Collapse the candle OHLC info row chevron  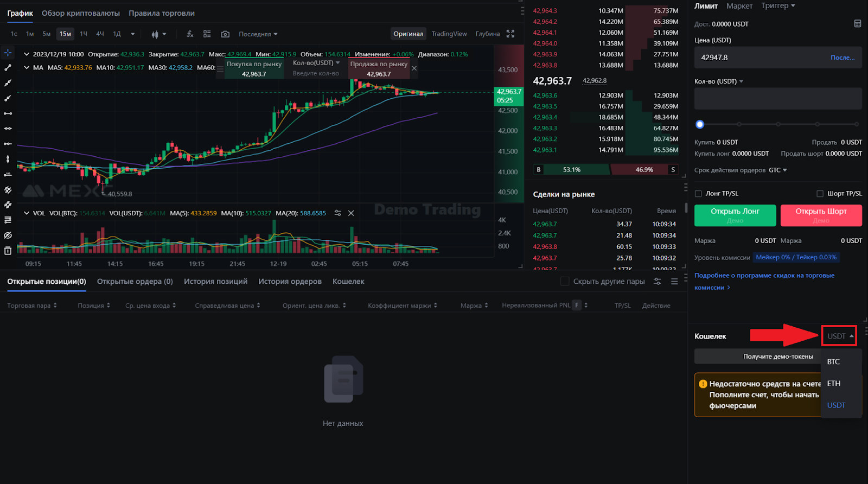click(x=27, y=54)
